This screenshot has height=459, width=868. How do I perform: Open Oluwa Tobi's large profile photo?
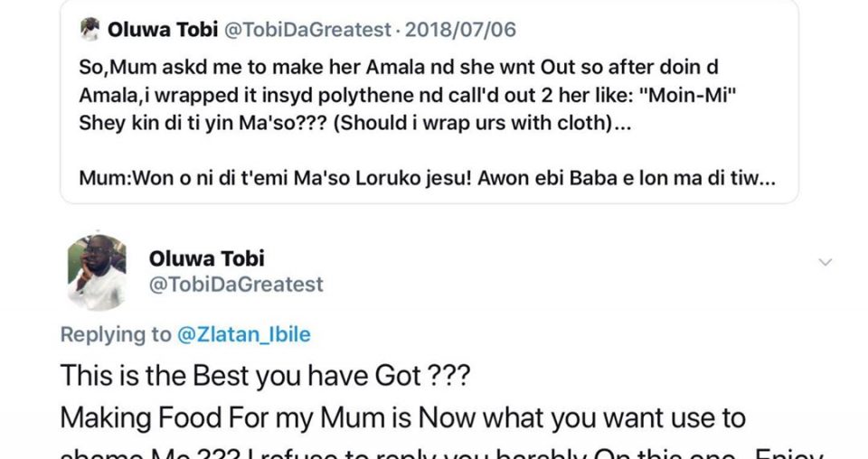click(x=96, y=271)
